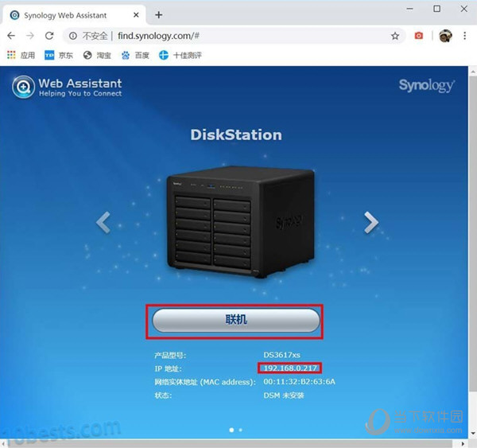Maximize the browser window
The height and width of the screenshot is (448, 477).
point(436,9)
